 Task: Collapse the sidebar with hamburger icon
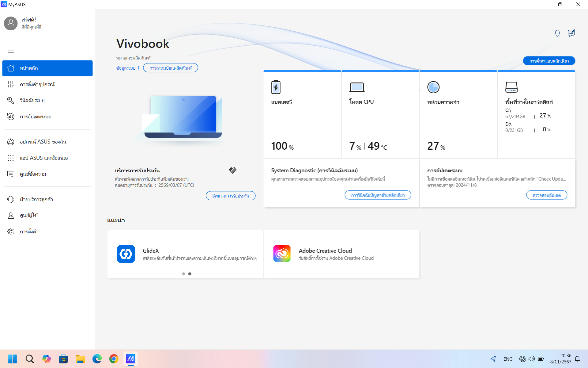tap(11, 52)
